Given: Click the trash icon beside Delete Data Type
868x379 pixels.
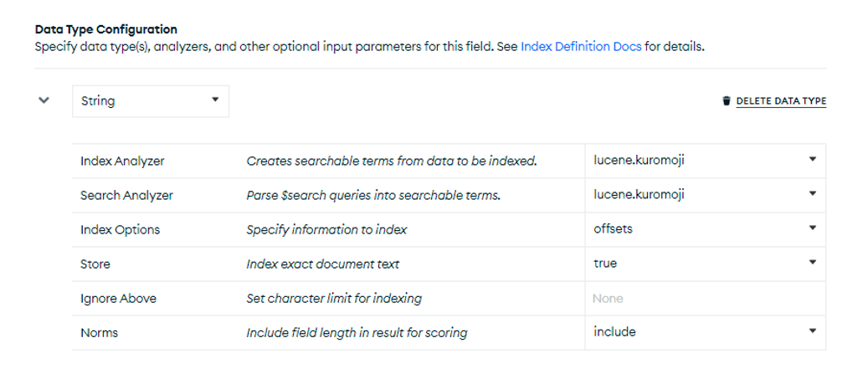Looking at the screenshot, I should coord(727,101).
